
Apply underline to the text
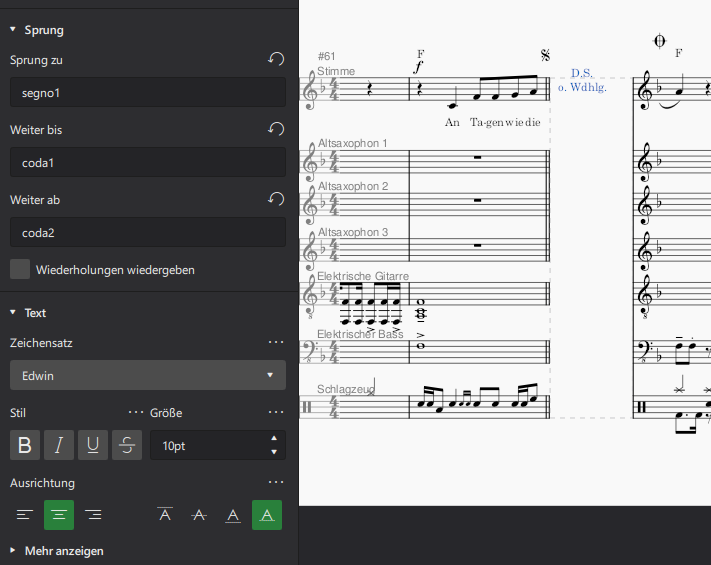pyautogui.click(x=93, y=445)
